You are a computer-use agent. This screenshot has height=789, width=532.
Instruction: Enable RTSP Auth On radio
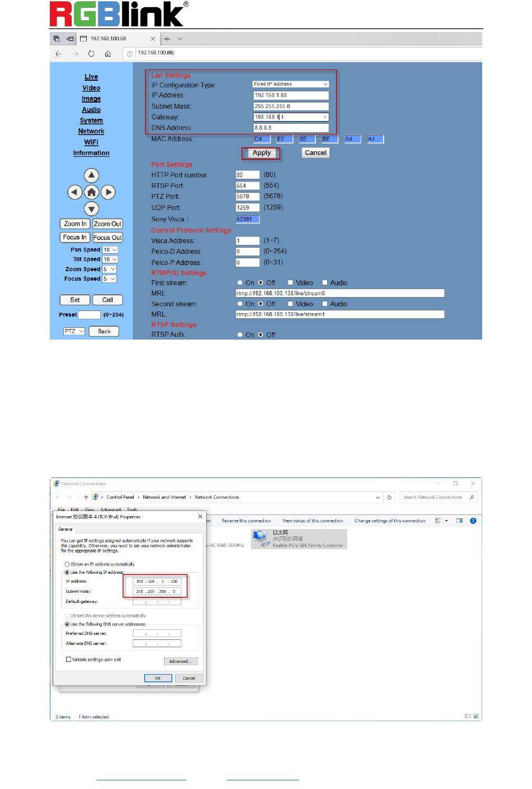(240, 335)
